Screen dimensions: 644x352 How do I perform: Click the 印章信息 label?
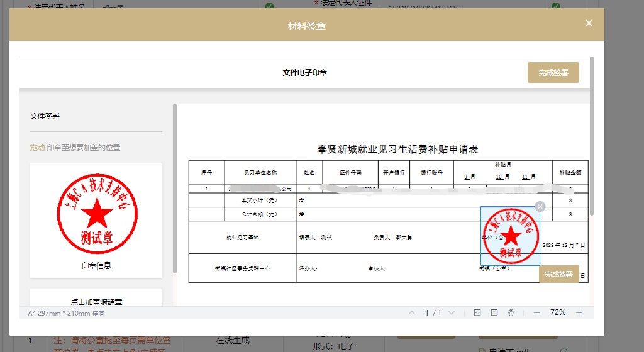click(x=96, y=266)
